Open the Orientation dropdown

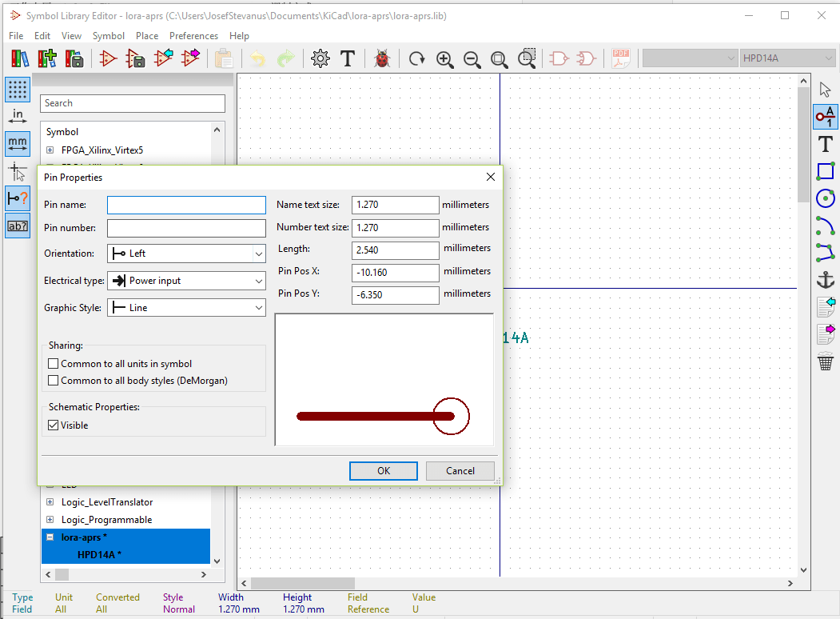pos(261,254)
